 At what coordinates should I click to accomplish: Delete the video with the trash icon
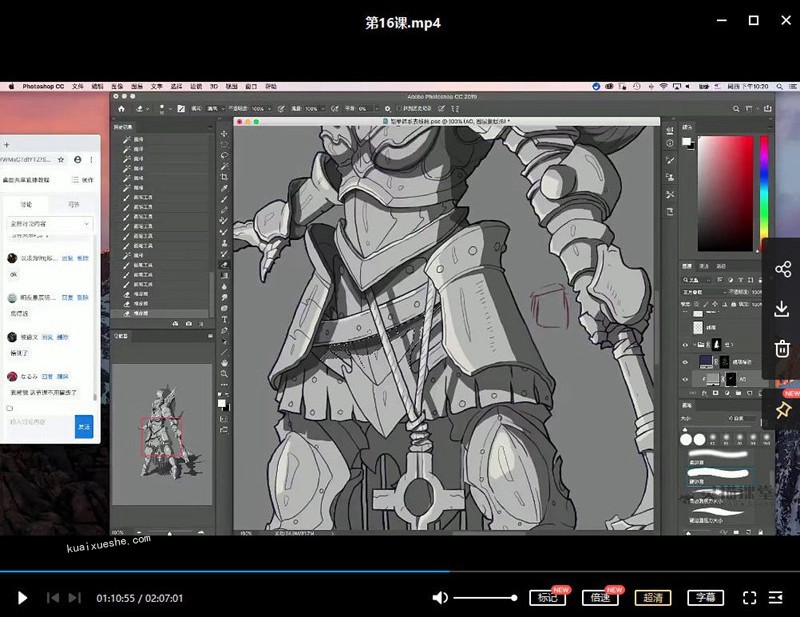click(x=782, y=349)
